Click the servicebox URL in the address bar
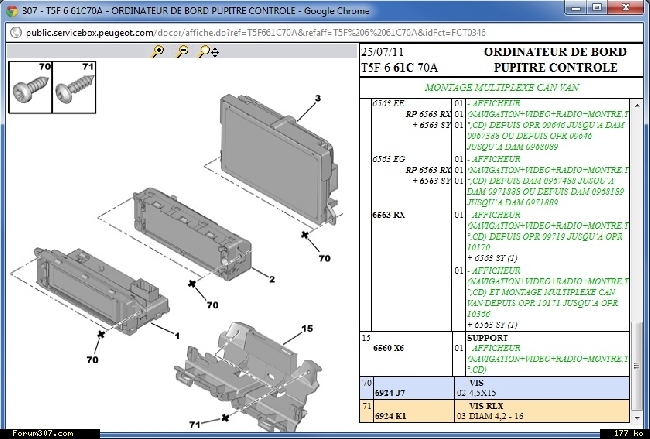Screen dimensions: 650x439 click(x=255, y=32)
